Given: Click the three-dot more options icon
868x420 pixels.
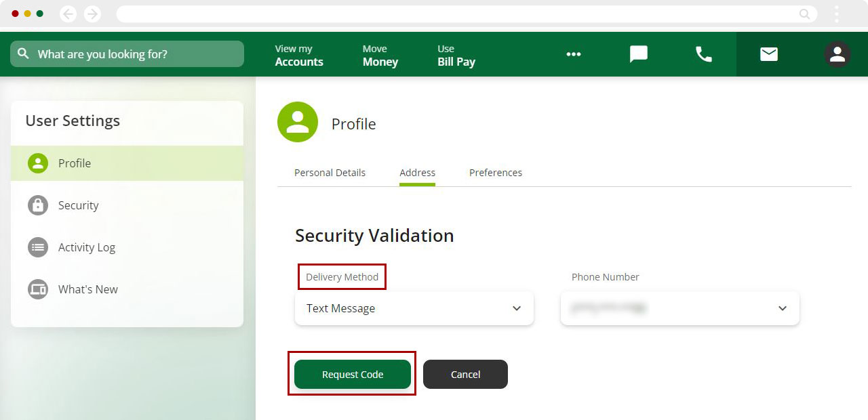Looking at the screenshot, I should (x=574, y=54).
